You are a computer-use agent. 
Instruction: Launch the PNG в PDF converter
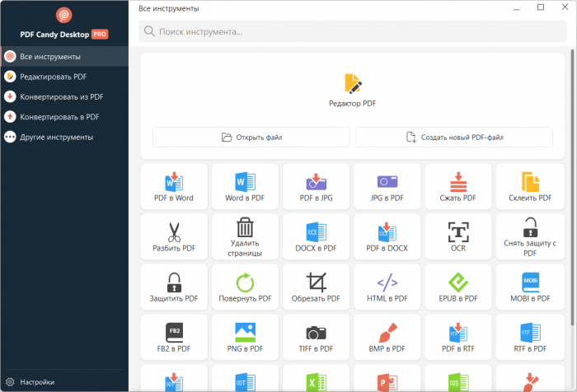[x=245, y=338]
